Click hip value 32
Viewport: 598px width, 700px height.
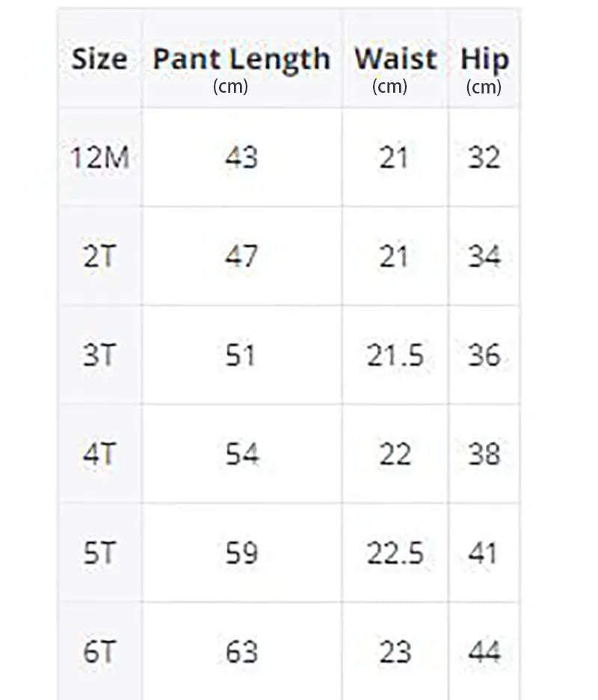[x=484, y=158]
